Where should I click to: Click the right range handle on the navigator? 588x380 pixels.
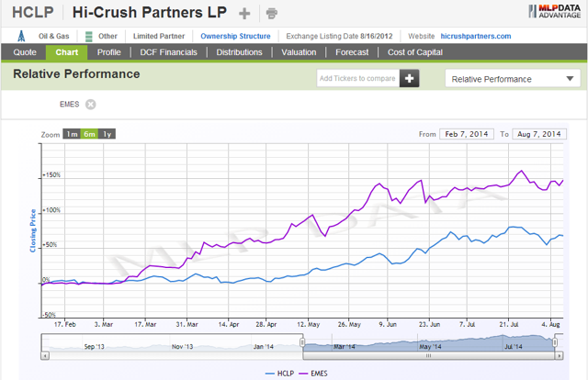click(x=555, y=342)
